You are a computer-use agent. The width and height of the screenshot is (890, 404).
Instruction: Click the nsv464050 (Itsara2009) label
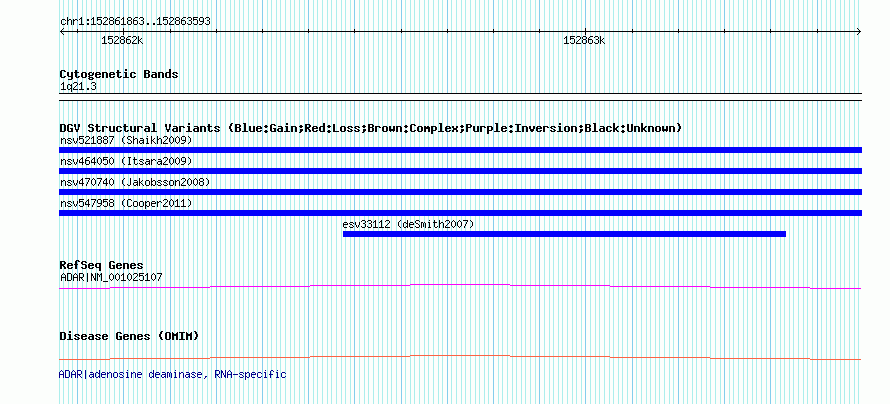click(126, 161)
